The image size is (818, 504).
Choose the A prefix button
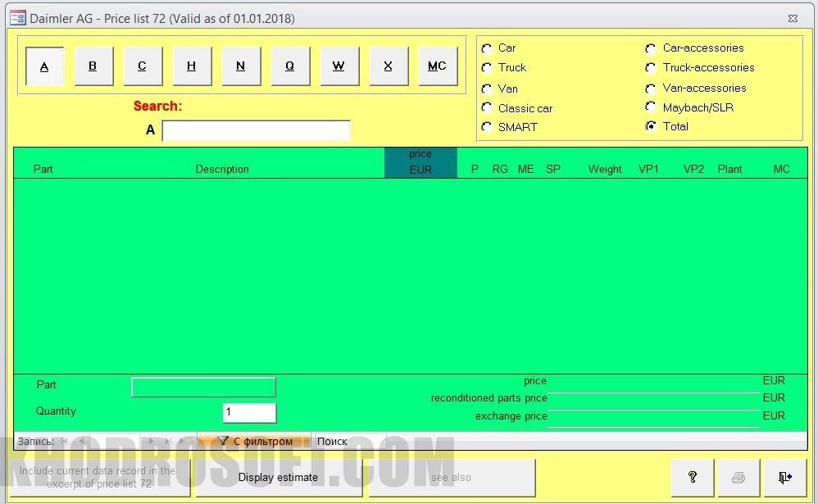click(44, 66)
